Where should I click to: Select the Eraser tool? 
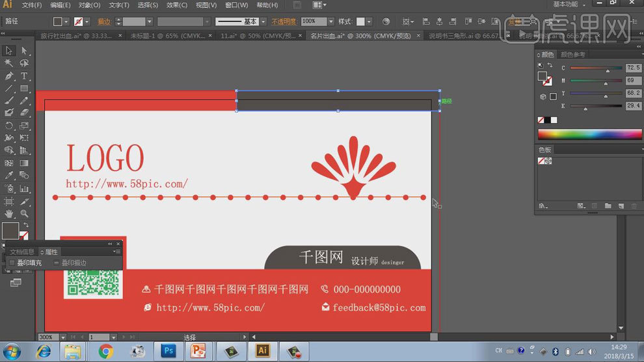24,113
